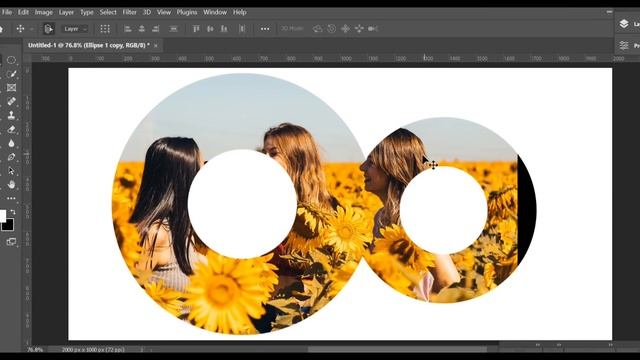The height and width of the screenshot is (360, 640).
Task: Align horizontal centers
Action: pyautogui.click(x=142, y=29)
